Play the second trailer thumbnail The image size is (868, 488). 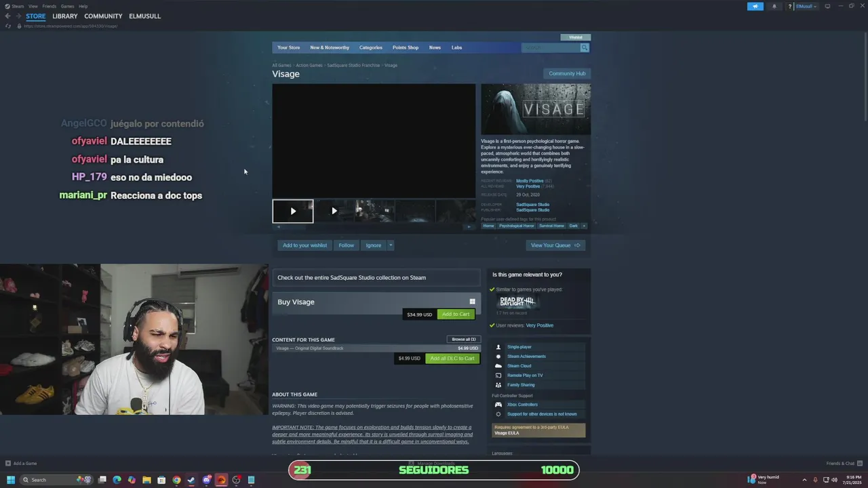coord(334,211)
